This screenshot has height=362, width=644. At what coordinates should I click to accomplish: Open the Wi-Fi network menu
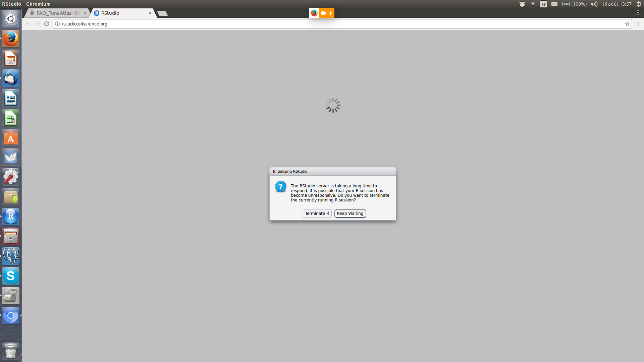[533, 4]
